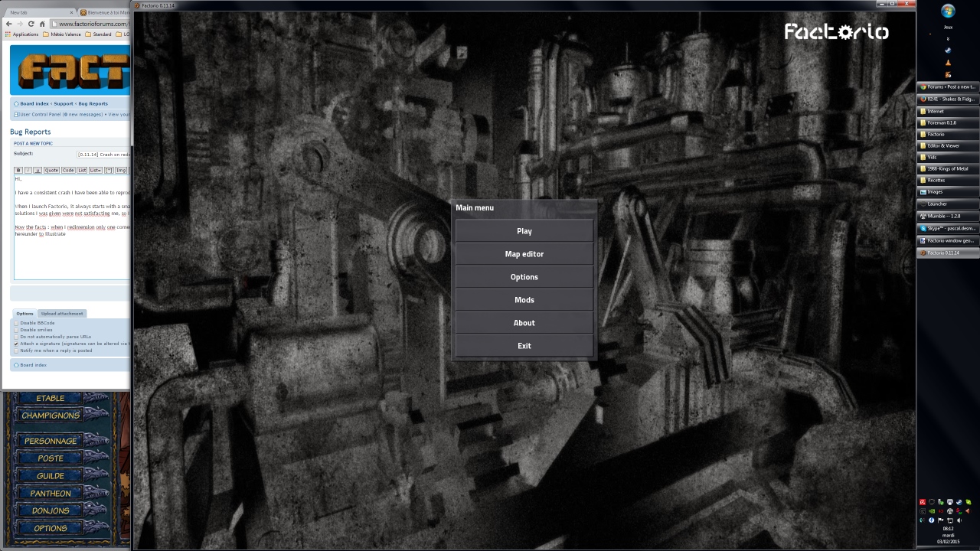Click the VLC cone icon in taskbar
This screenshot has width=980, height=551.
[948, 63]
